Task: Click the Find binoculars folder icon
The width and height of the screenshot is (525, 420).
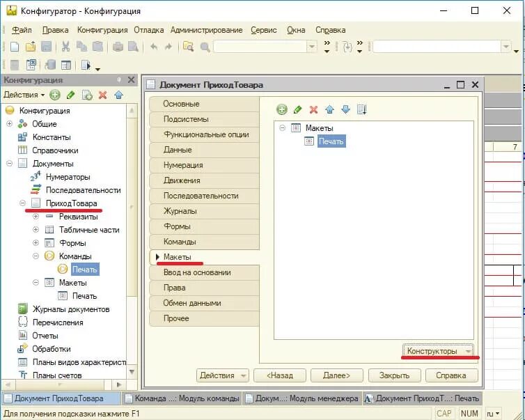Action: [x=189, y=47]
